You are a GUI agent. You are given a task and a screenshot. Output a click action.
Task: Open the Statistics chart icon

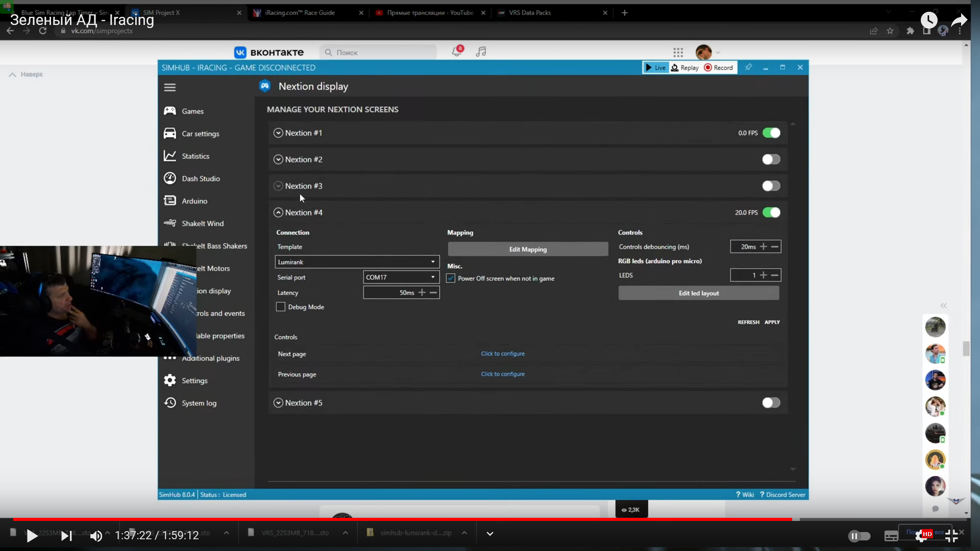click(x=170, y=156)
